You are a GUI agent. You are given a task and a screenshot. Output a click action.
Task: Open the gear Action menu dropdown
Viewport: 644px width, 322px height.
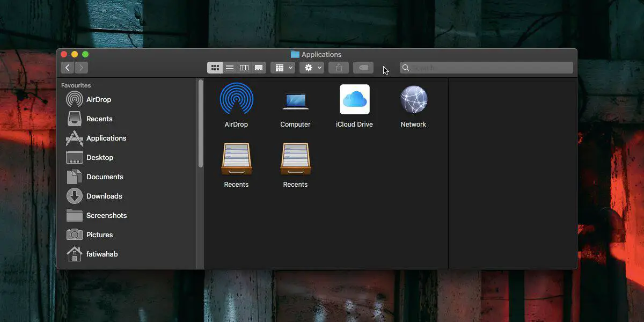click(x=312, y=68)
